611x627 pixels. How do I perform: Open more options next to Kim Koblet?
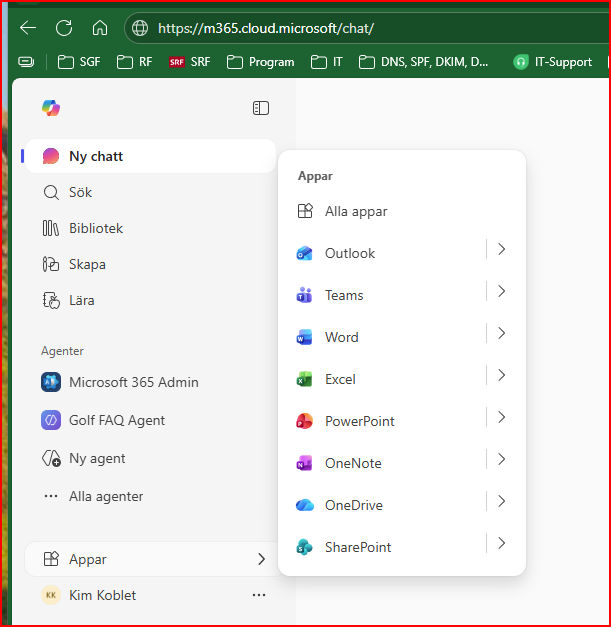[259, 595]
